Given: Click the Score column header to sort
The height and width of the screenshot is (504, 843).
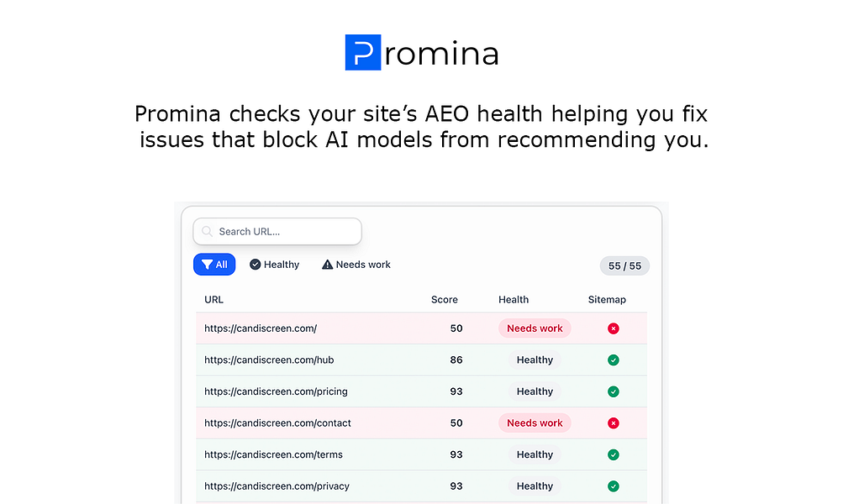Looking at the screenshot, I should pyautogui.click(x=444, y=299).
